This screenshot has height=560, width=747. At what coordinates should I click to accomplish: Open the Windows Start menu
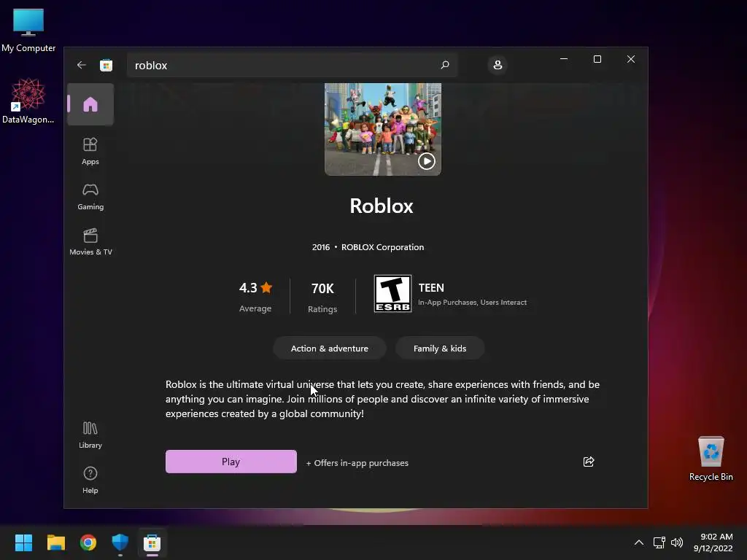pyautogui.click(x=24, y=542)
